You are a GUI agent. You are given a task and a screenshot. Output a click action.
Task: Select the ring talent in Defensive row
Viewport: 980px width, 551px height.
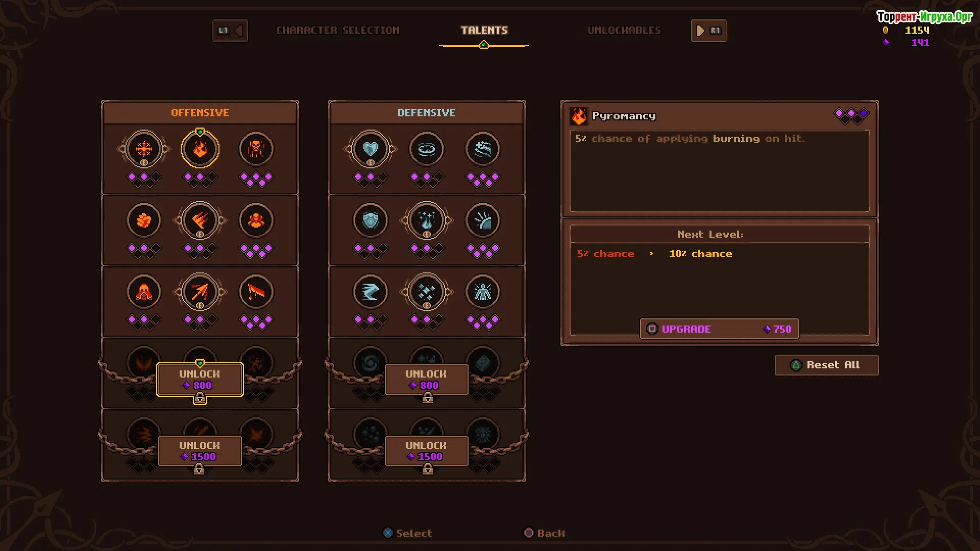427,149
